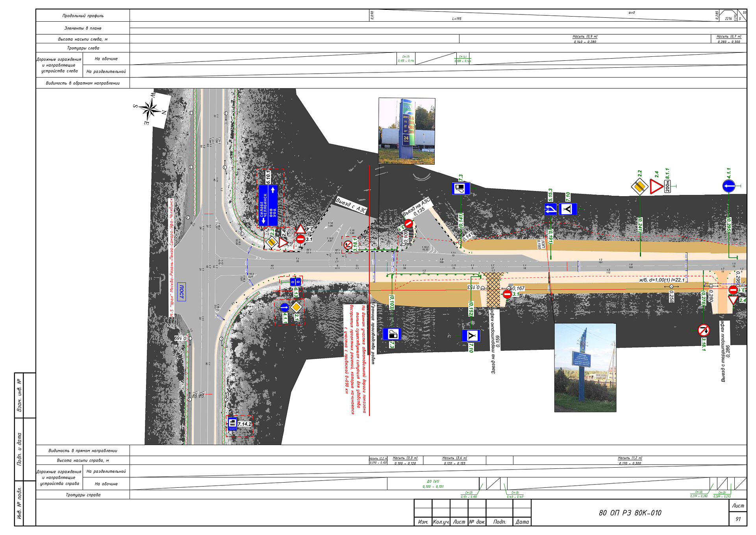The image size is (756, 535).
Task: Select the lane direction sign 5.15.3
Action: [550, 209]
